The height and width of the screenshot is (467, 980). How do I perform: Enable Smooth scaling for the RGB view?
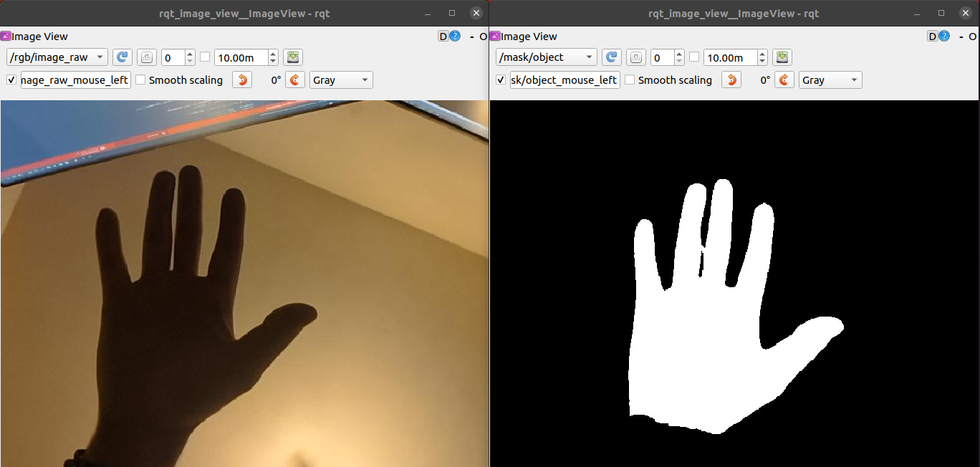click(x=140, y=80)
